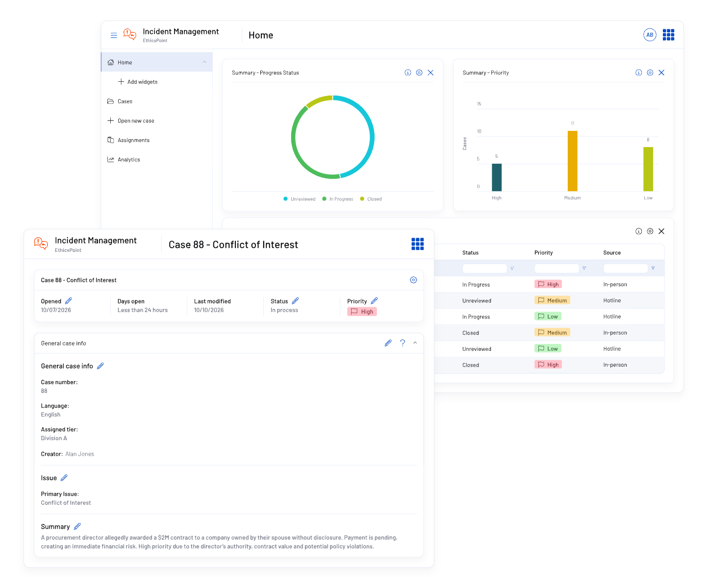This screenshot has width=706, height=588.
Task: Collapse the General case info panel
Action: 415,343
